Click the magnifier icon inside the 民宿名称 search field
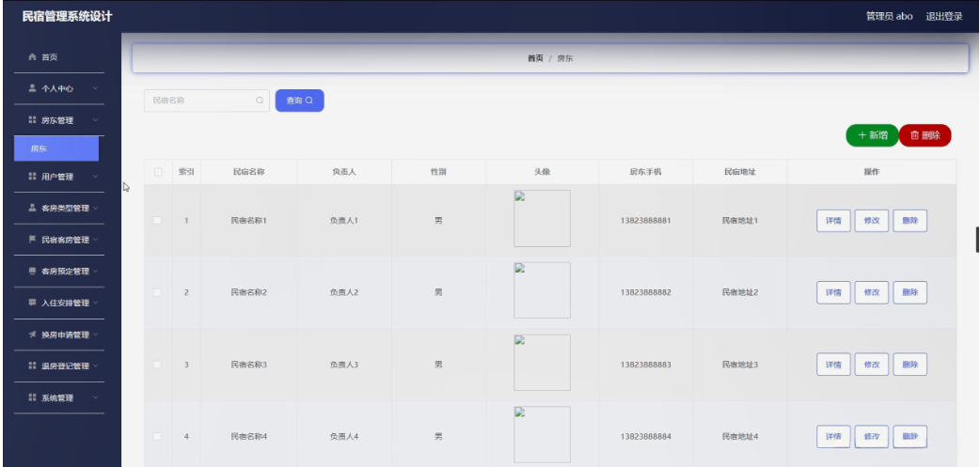 pyautogui.click(x=260, y=100)
